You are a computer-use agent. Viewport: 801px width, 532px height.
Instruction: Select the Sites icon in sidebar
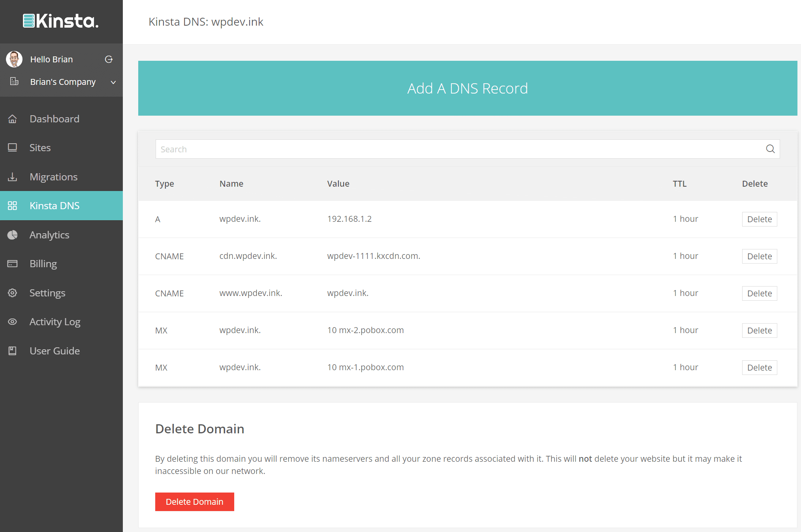pyautogui.click(x=12, y=147)
